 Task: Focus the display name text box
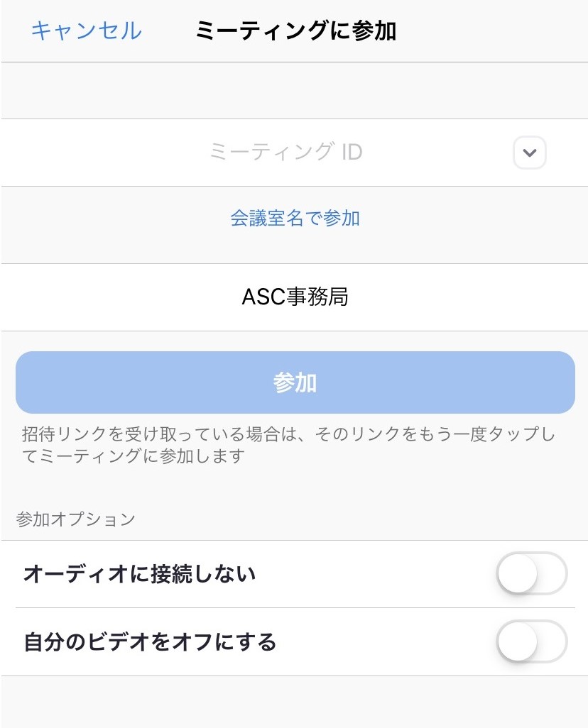tap(295, 297)
